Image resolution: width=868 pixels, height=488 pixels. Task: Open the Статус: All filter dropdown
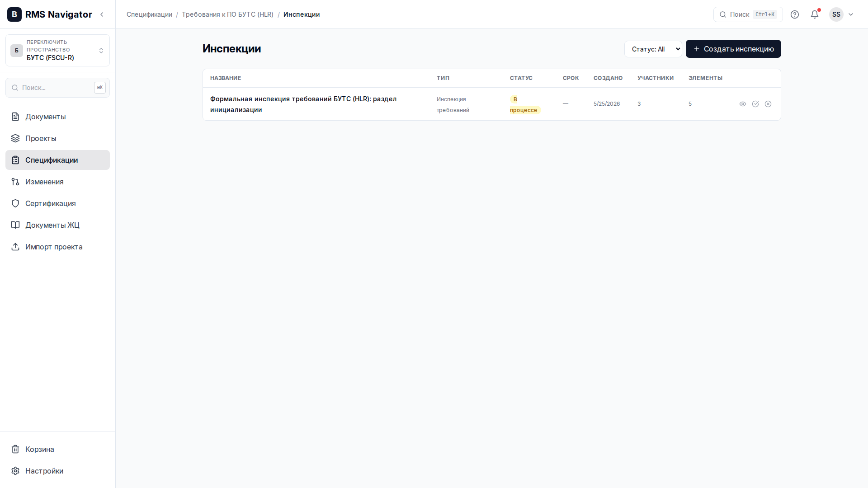coord(653,49)
